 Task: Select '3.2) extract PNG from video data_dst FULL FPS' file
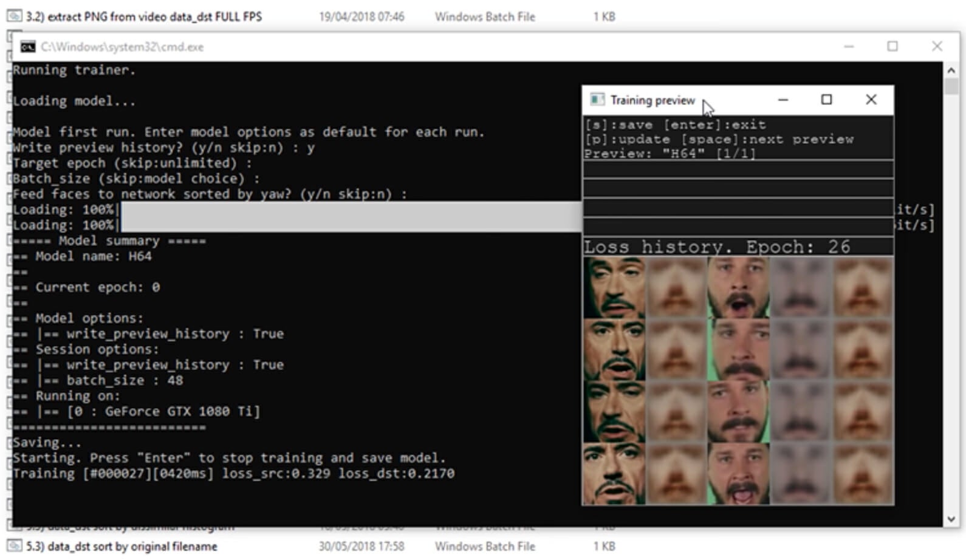point(143,16)
